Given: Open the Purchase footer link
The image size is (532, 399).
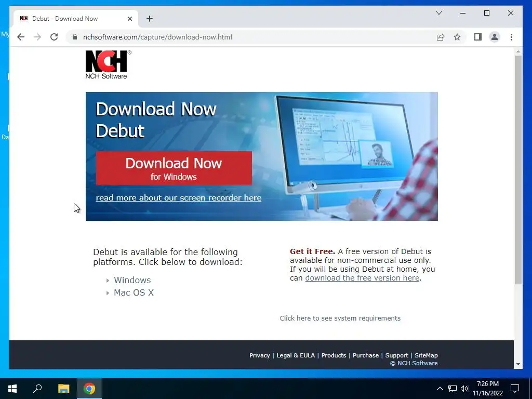Looking at the screenshot, I should pos(365,355).
